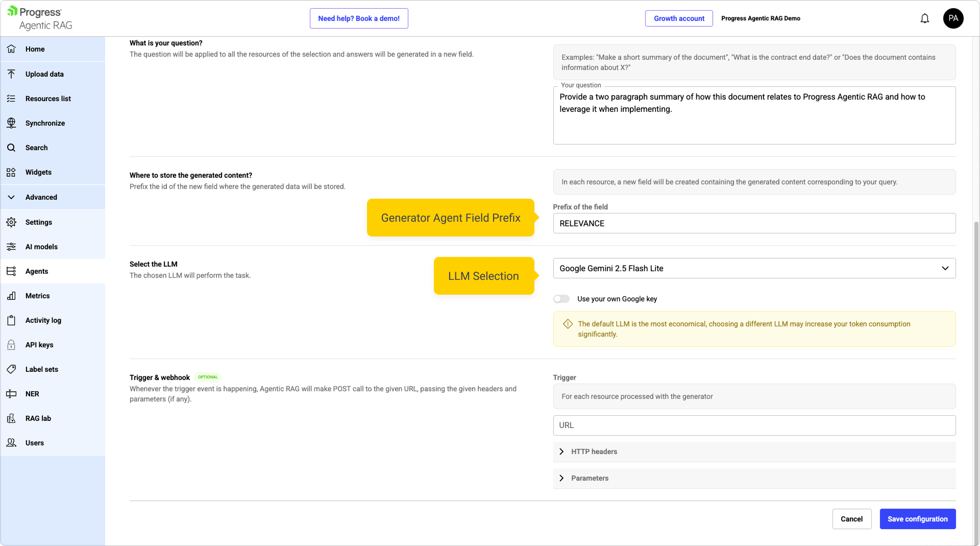Image resolution: width=980 pixels, height=546 pixels.
Task: Click the Label sets tag icon
Action: [x=11, y=369]
